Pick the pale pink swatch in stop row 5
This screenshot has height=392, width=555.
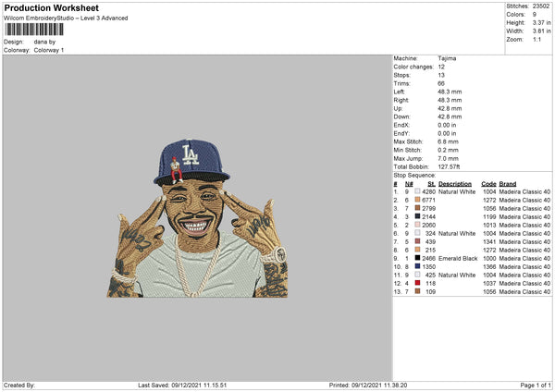(417, 225)
